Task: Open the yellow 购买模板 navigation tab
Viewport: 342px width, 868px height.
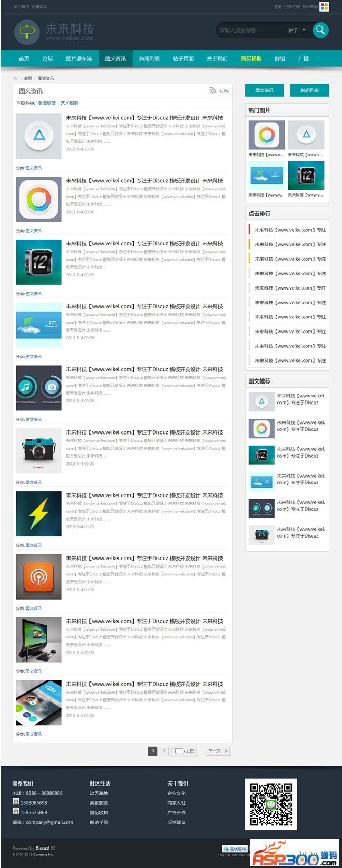Action: click(x=251, y=59)
